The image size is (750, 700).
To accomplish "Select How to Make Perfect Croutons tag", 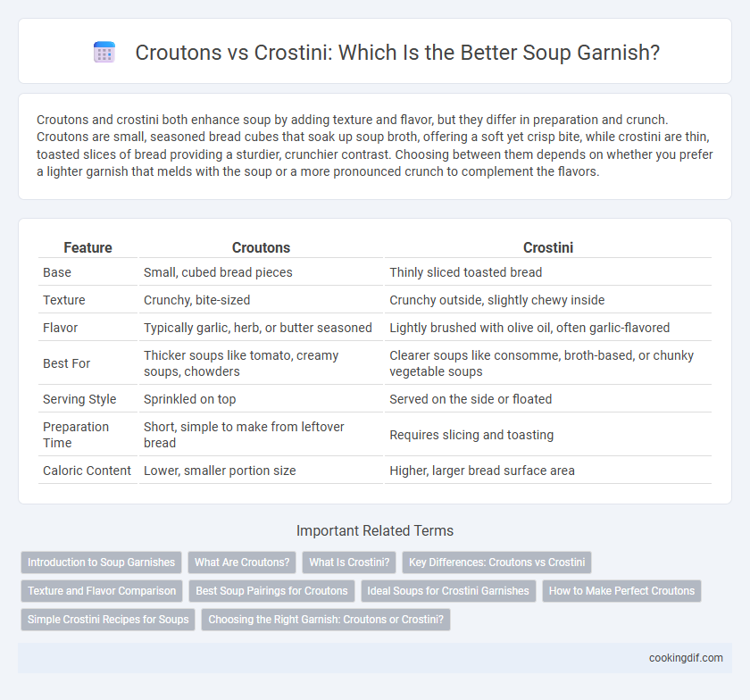I will [621, 591].
